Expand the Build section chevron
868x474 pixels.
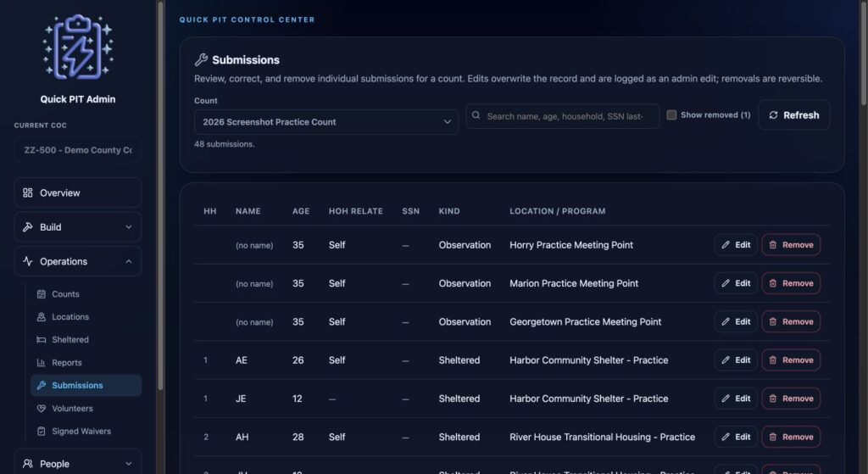[129, 227]
